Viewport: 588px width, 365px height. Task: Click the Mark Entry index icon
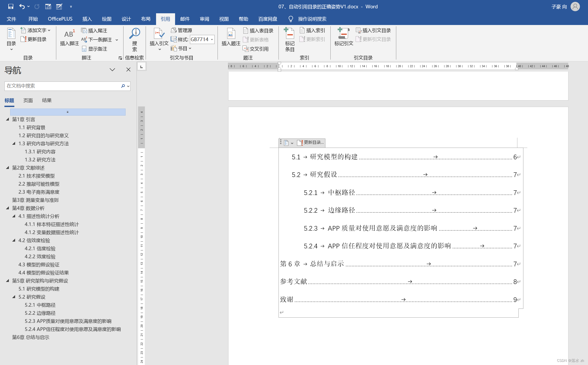pos(289,34)
